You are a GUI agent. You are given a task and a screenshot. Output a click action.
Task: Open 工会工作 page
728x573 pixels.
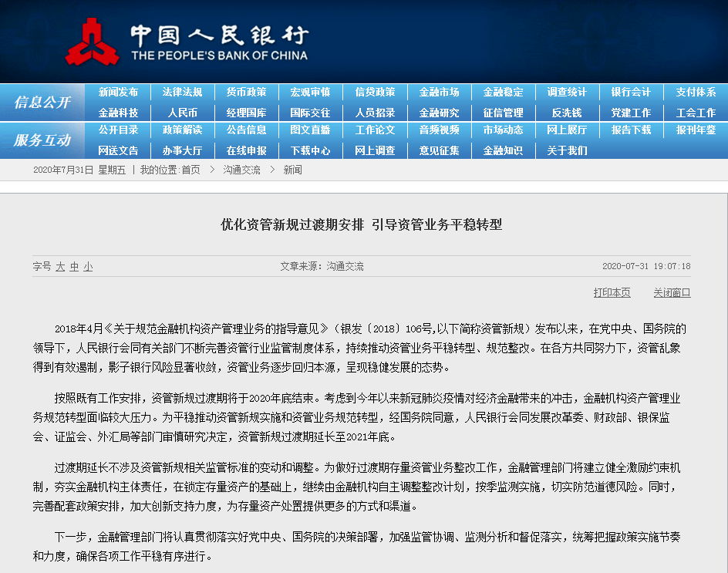(x=696, y=113)
